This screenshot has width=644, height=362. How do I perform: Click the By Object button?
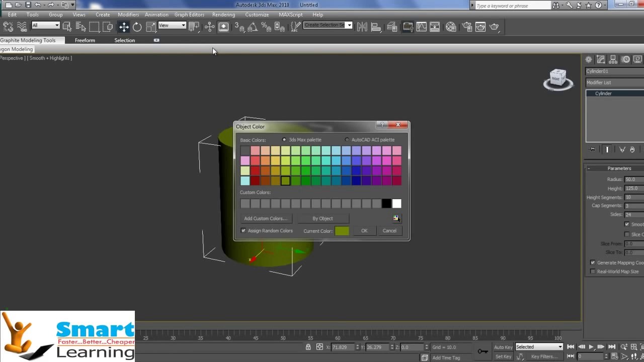pyautogui.click(x=323, y=218)
